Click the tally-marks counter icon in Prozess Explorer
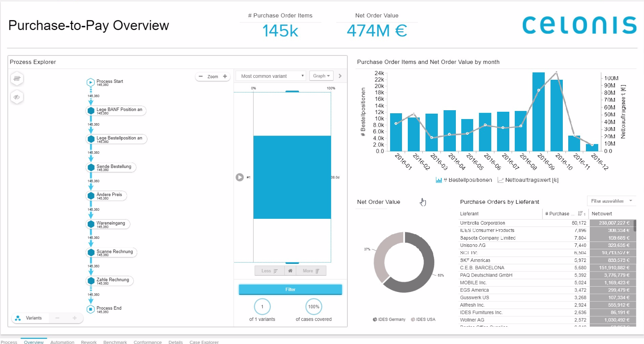644x344 pixels. [17, 79]
